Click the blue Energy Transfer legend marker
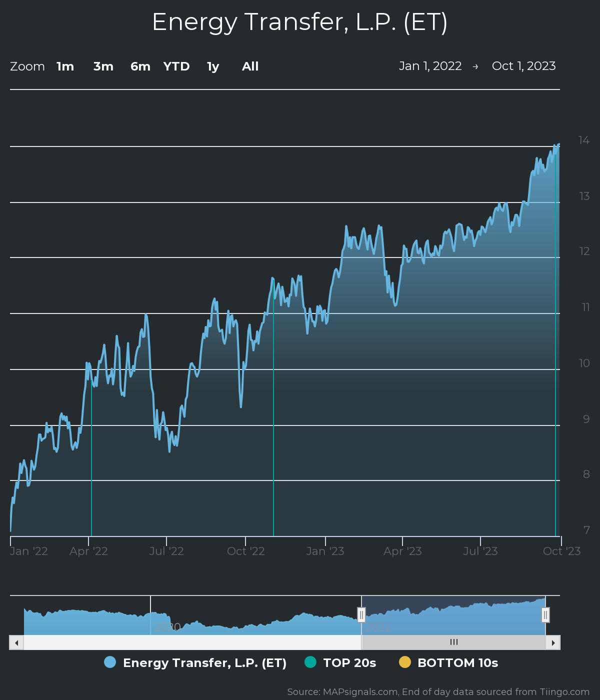Viewport: 600px width, 700px height. click(110, 662)
